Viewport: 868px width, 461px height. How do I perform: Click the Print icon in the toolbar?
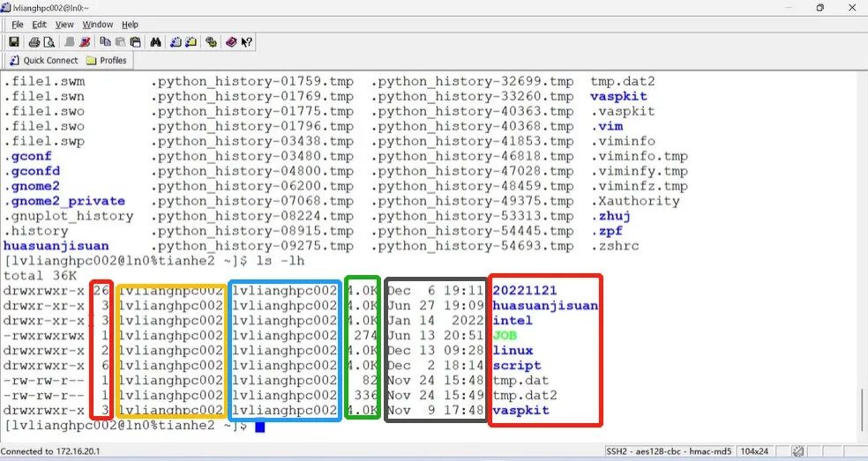point(34,42)
